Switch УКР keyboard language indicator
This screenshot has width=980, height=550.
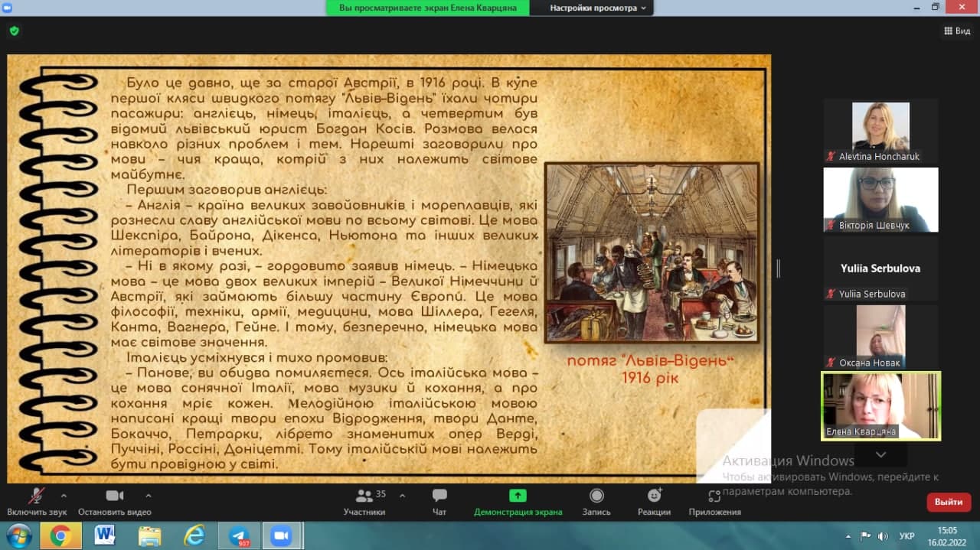click(906, 536)
